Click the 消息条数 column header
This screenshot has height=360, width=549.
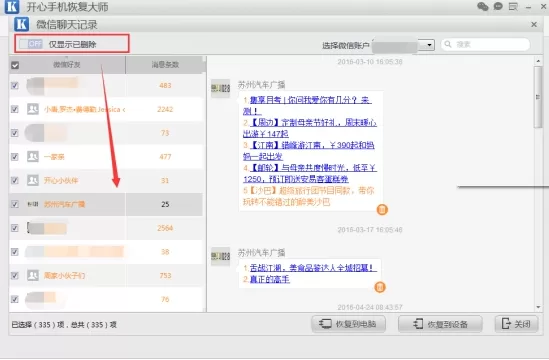coord(165,65)
